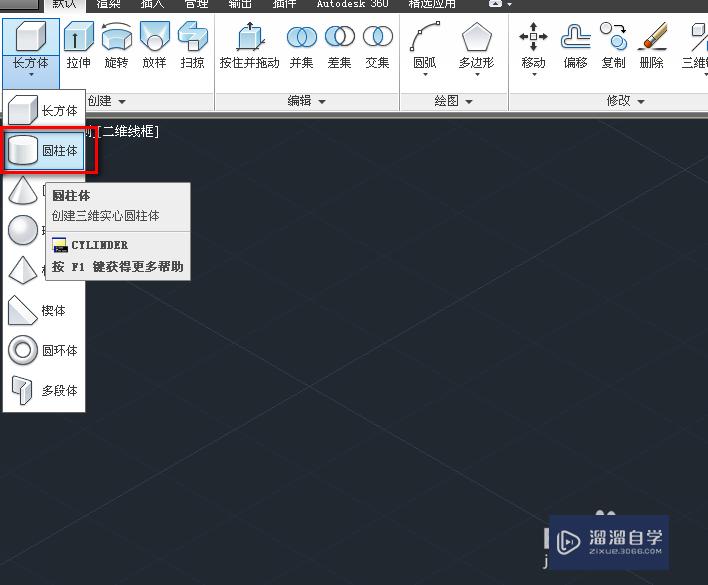
Task: Switch to the 插件 ribbon tab
Action: coord(284,5)
